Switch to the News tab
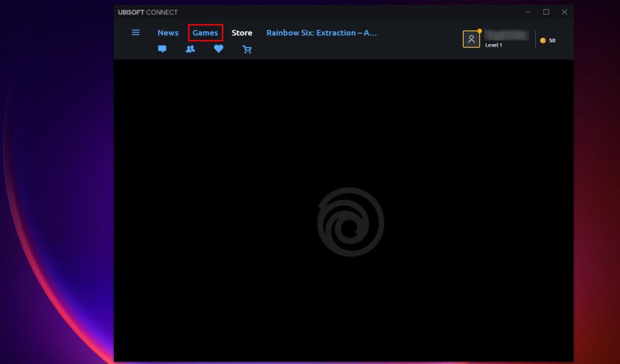This screenshot has width=620, height=364. coord(168,33)
